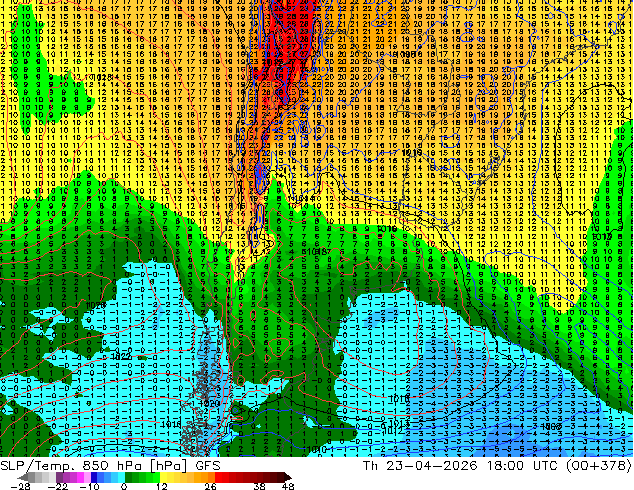The height and width of the screenshot is (490, 634).
Task: Click the 48 label on the color scale
Action: [288, 486]
